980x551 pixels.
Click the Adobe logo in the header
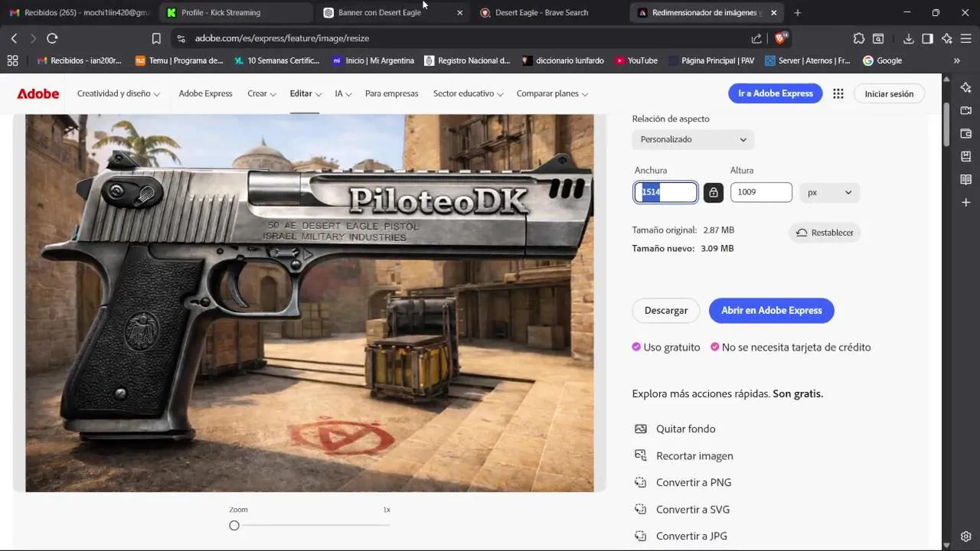38,93
